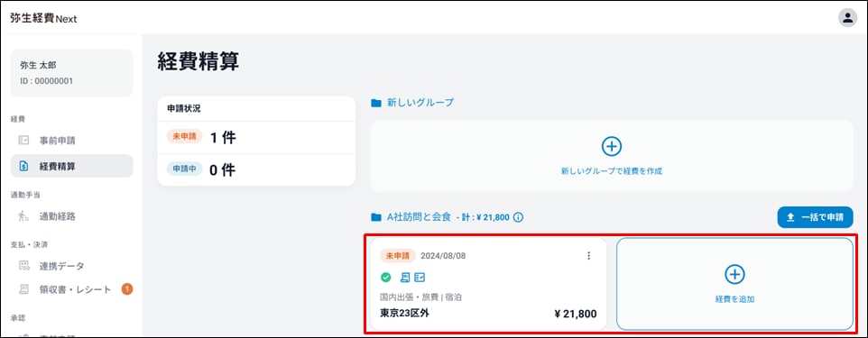Click the ID : 00000001 text
This screenshot has width=868, height=338.
(47, 81)
